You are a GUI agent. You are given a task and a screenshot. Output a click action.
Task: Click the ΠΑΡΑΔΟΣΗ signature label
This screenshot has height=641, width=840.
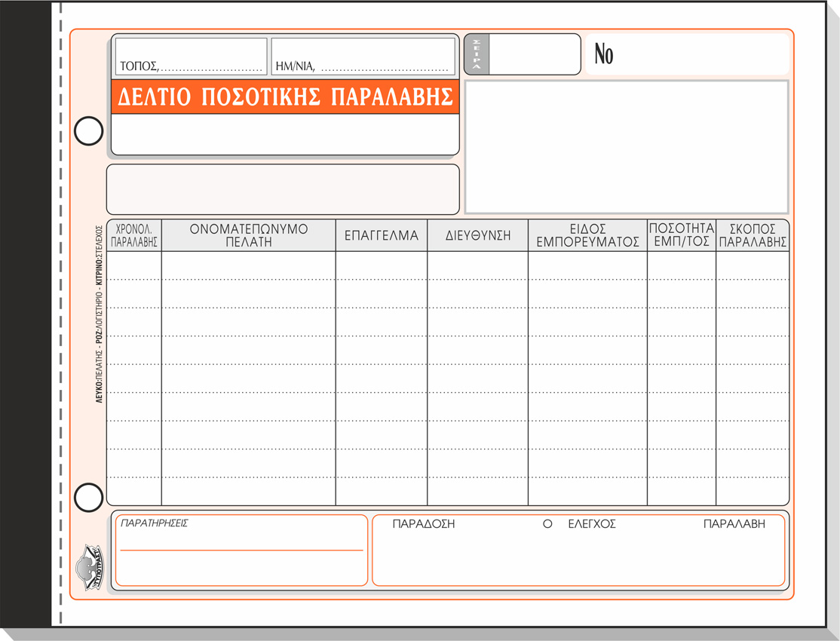click(424, 524)
